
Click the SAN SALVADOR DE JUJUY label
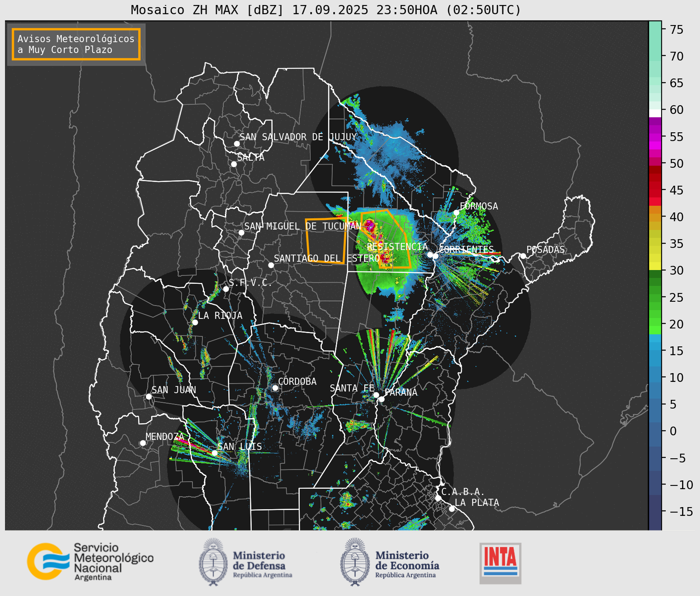click(298, 137)
